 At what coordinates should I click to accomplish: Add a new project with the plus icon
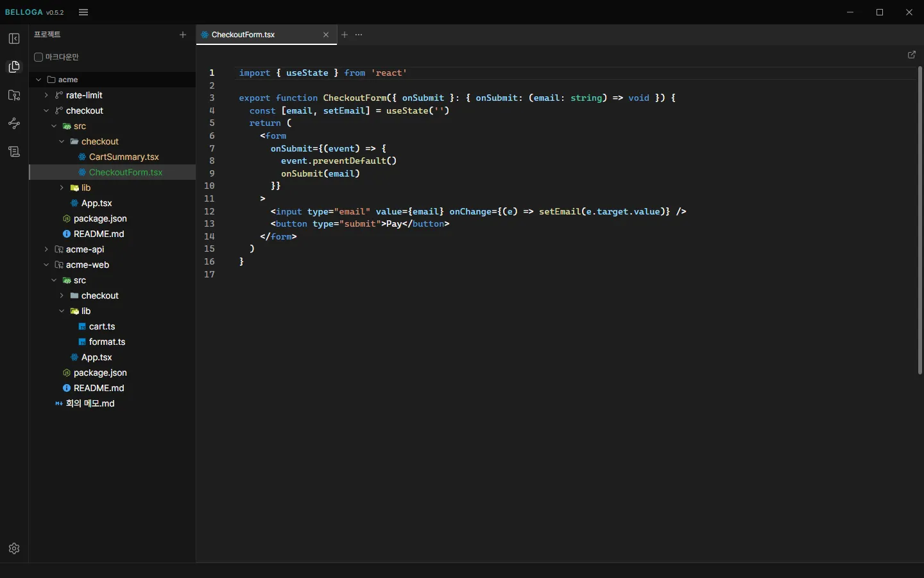183,35
